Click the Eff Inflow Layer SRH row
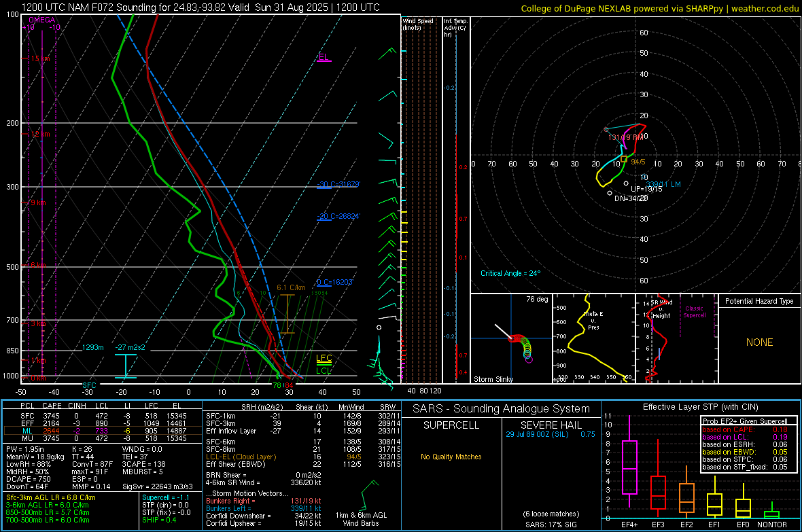Image resolution: width=802 pixels, height=532 pixels. point(303,431)
